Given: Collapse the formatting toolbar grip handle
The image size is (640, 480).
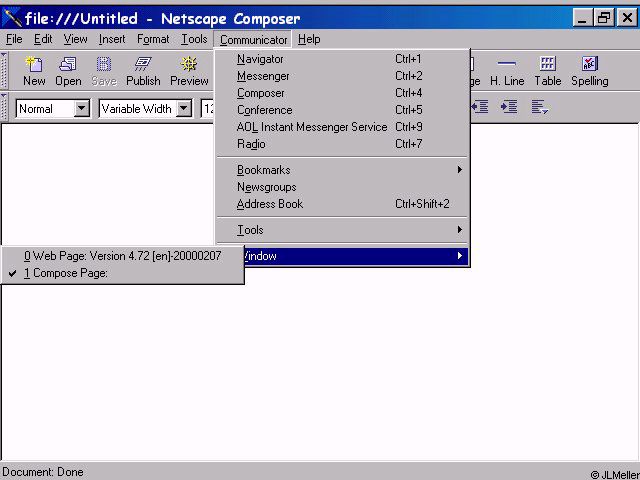Looking at the screenshot, I should 4,106.
